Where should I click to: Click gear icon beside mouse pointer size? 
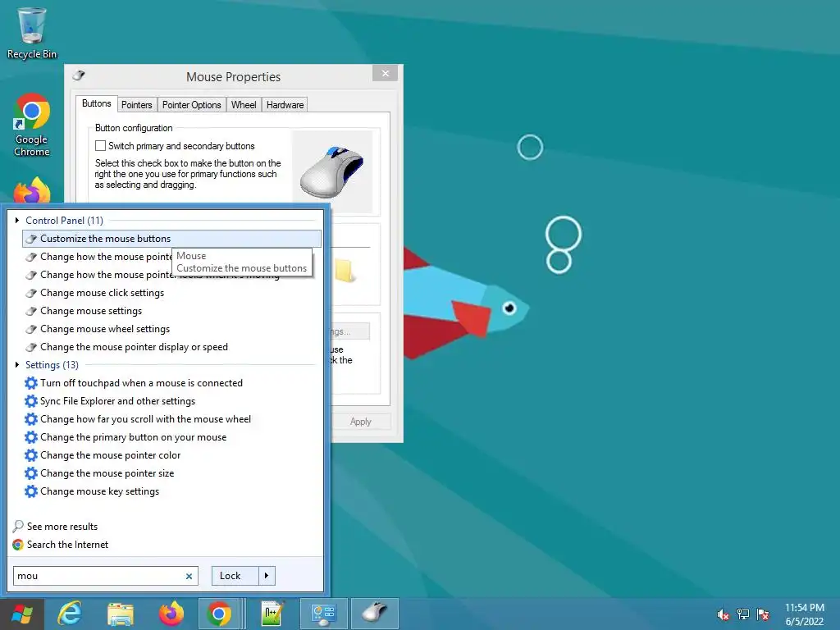coord(31,473)
